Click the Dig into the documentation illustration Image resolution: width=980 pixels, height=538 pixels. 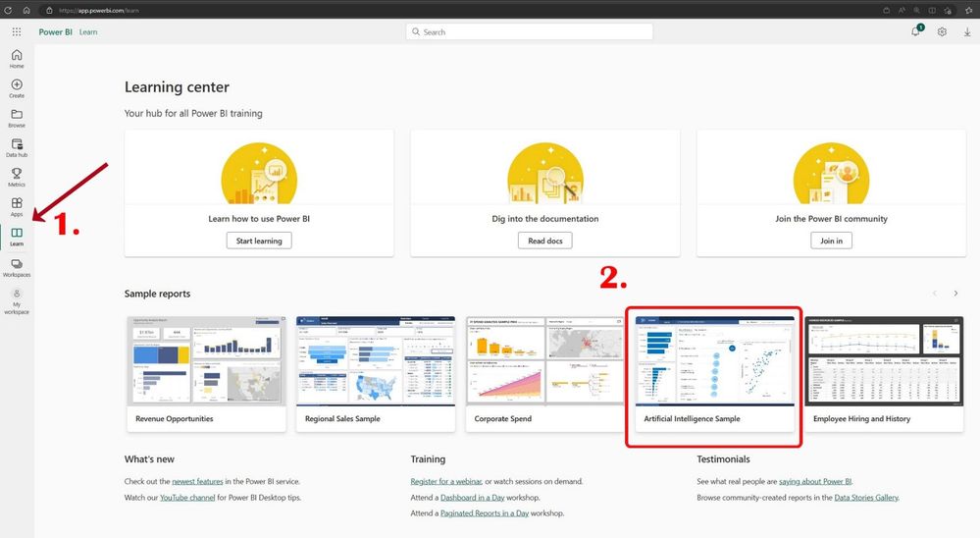[x=545, y=174]
